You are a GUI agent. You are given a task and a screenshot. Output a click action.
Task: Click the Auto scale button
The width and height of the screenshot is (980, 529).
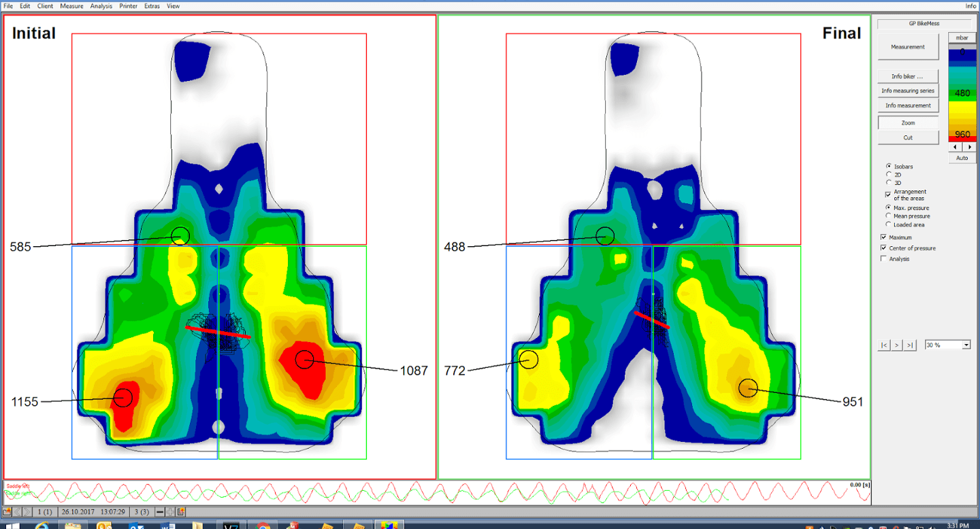962,158
